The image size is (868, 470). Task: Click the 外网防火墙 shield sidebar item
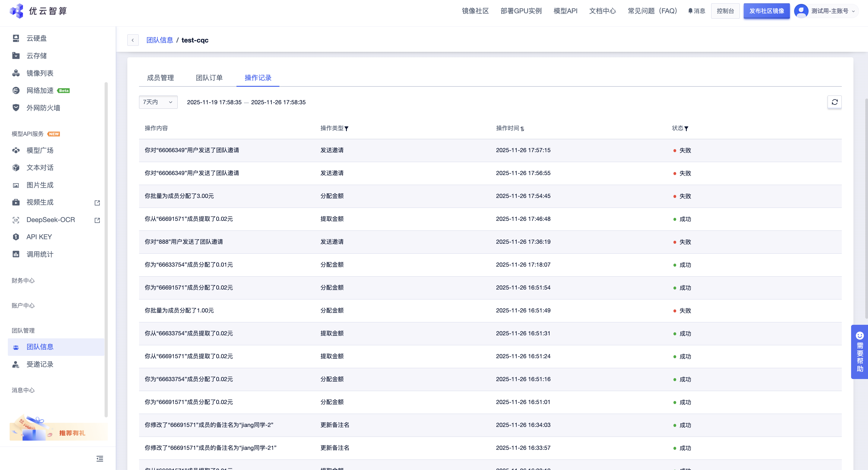pyautogui.click(x=43, y=108)
